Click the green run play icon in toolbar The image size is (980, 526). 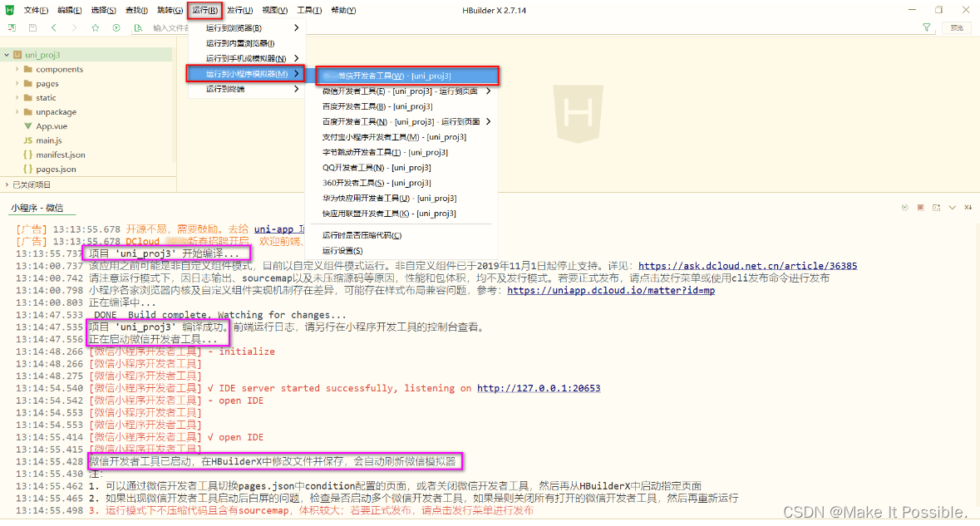(x=116, y=27)
